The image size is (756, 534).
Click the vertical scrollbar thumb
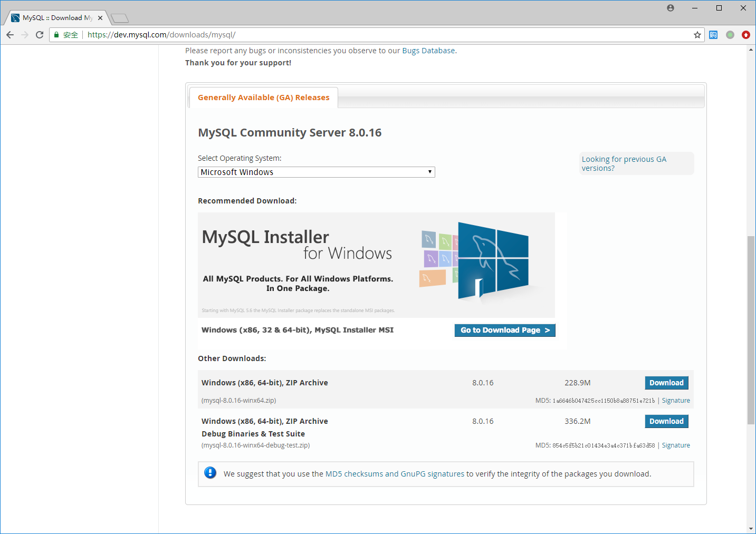pyautogui.click(x=751, y=331)
